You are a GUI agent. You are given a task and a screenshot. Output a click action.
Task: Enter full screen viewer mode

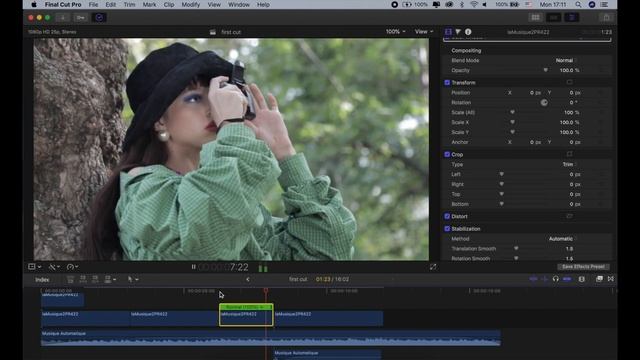click(433, 267)
